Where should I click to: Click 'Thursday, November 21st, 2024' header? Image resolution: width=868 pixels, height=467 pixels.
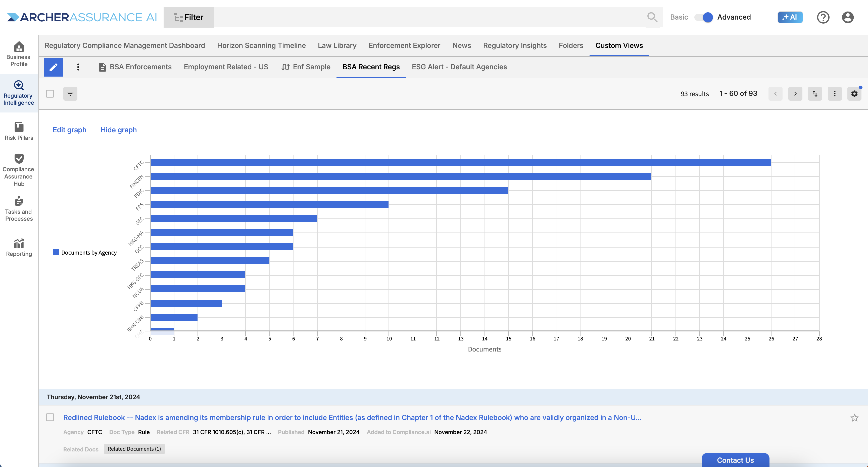click(x=93, y=397)
